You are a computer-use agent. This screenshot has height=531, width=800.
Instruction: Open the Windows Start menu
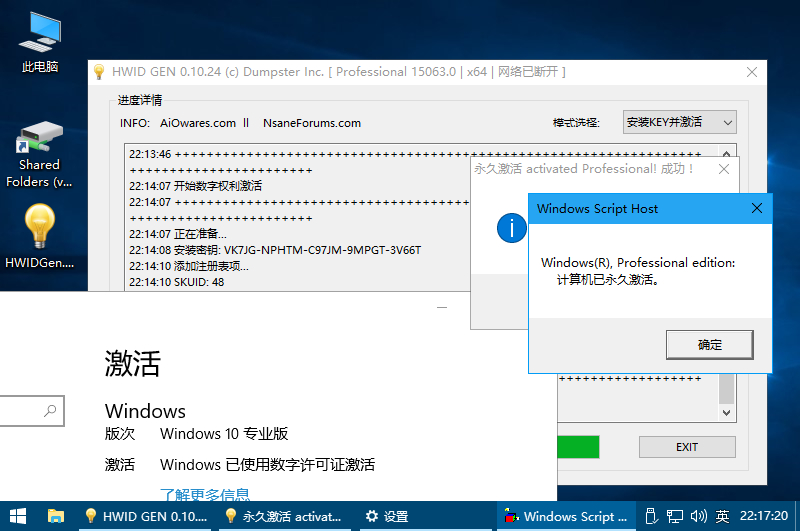click(x=18, y=516)
